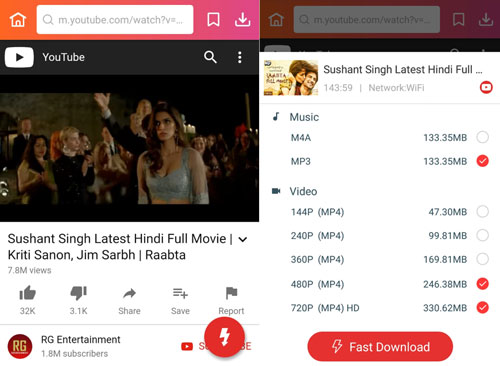Image resolution: width=500 pixels, height=366 pixels.
Task: Click the Raabta video player frame
Action: 129,148
